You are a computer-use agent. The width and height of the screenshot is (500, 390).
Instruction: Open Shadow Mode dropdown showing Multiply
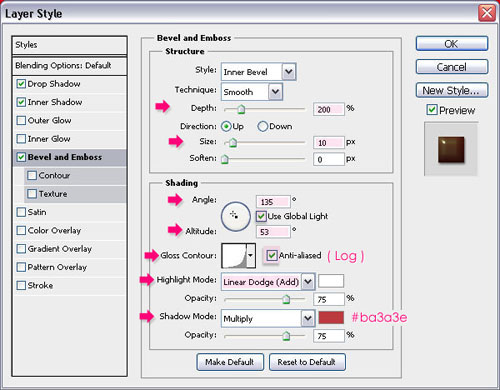point(268,318)
